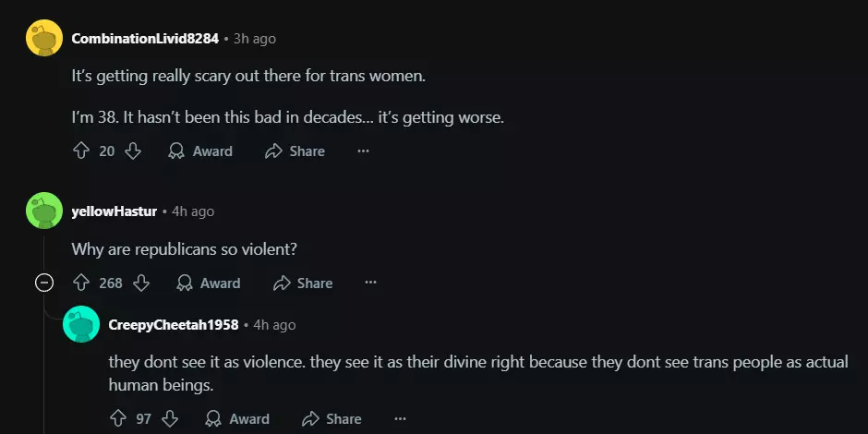
Task: Downvote CreepyCheetah1958's reply
Action: pyautogui.click(x=170, y=418)
